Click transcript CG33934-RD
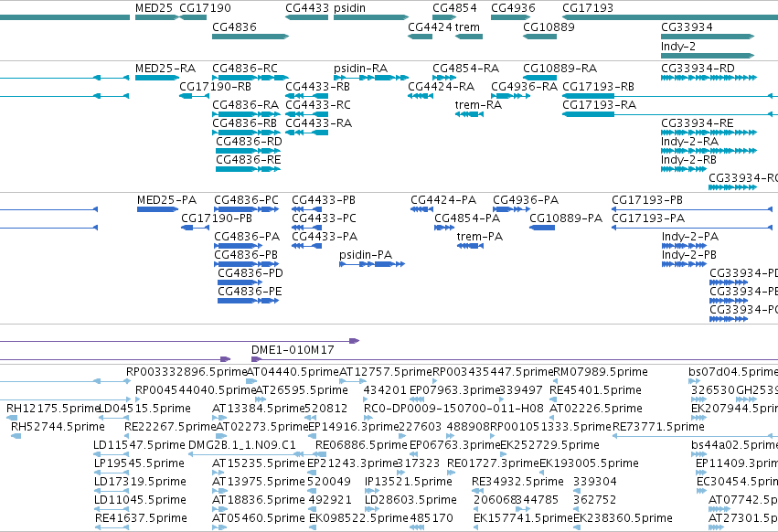This screenshot has width=778, height=532. [x=709, y=78]
